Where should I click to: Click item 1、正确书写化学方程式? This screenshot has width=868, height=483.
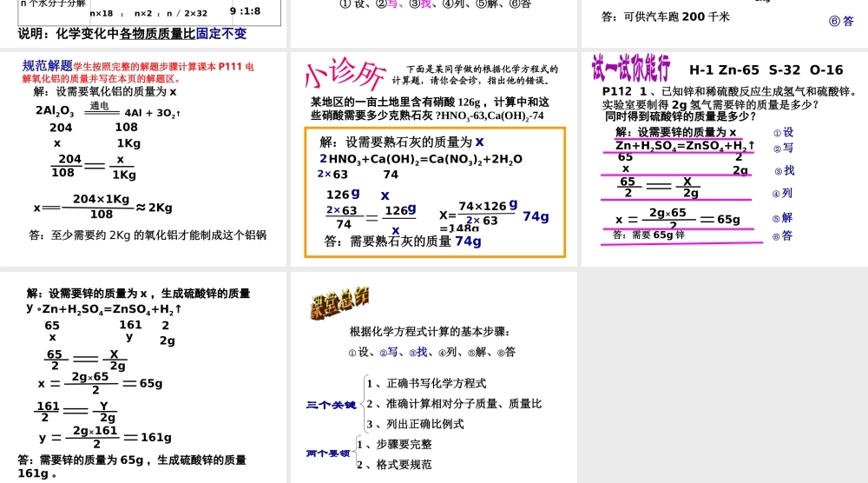tap(426, 383)
